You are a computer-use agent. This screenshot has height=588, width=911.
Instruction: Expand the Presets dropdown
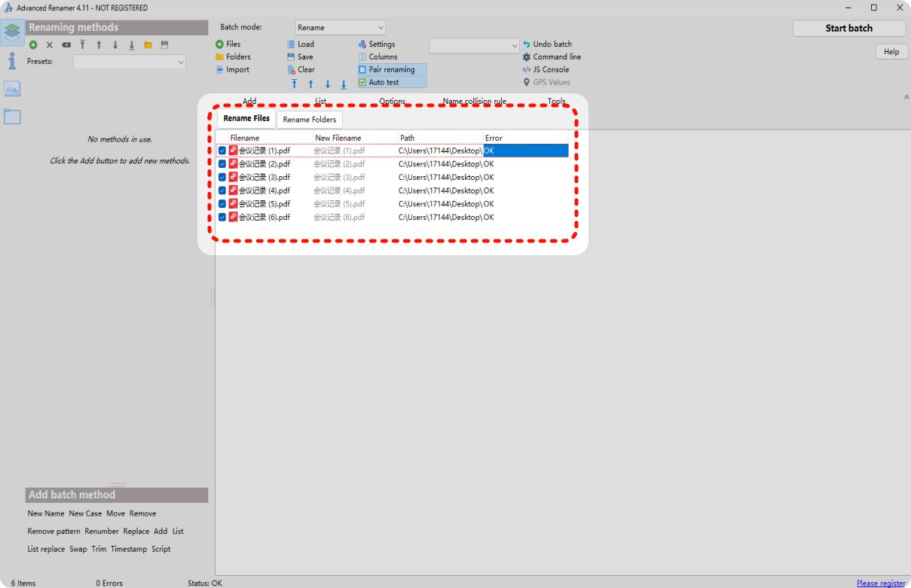(x=129, y=62)
